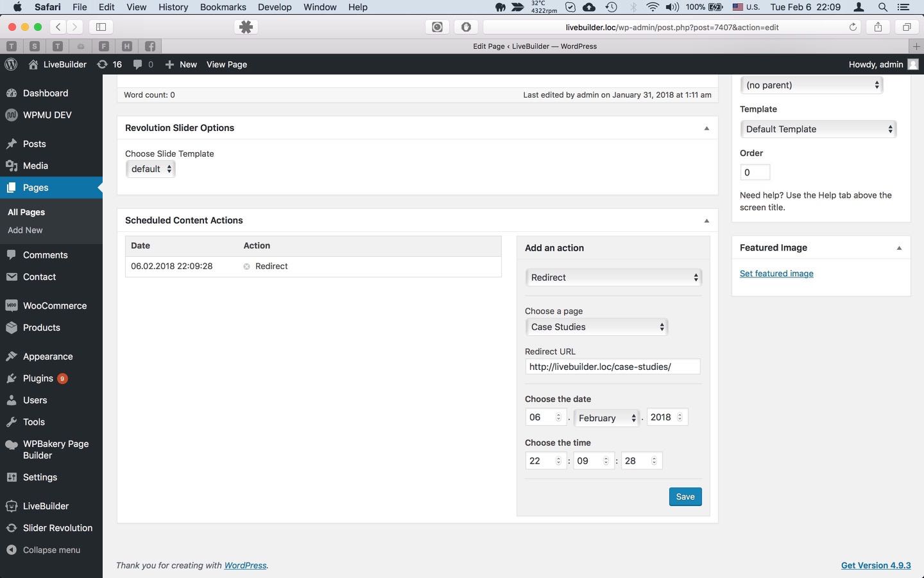Collapse the Featured Image panel

click(x=899, y=248)
